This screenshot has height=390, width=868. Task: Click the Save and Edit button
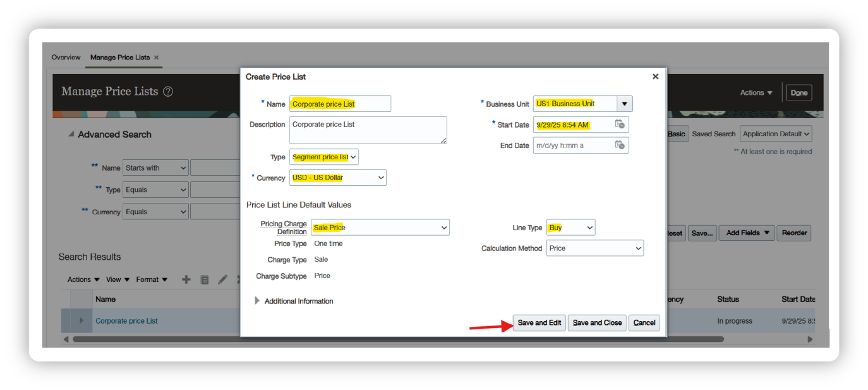tap(539, 323)
